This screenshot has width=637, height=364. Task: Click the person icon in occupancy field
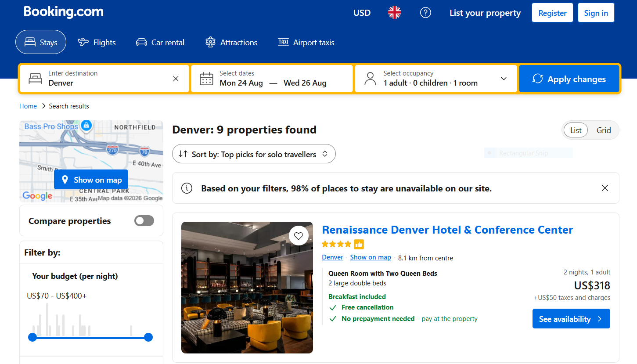click(371, 79)
